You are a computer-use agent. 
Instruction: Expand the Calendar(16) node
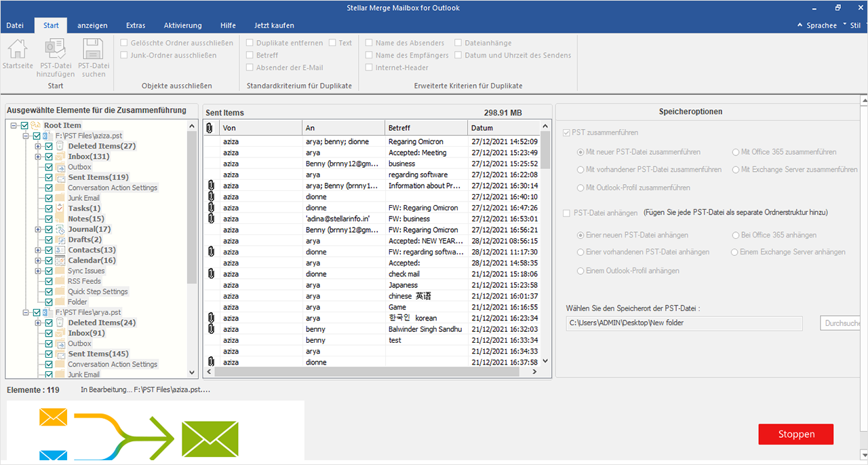pos(39,261)
